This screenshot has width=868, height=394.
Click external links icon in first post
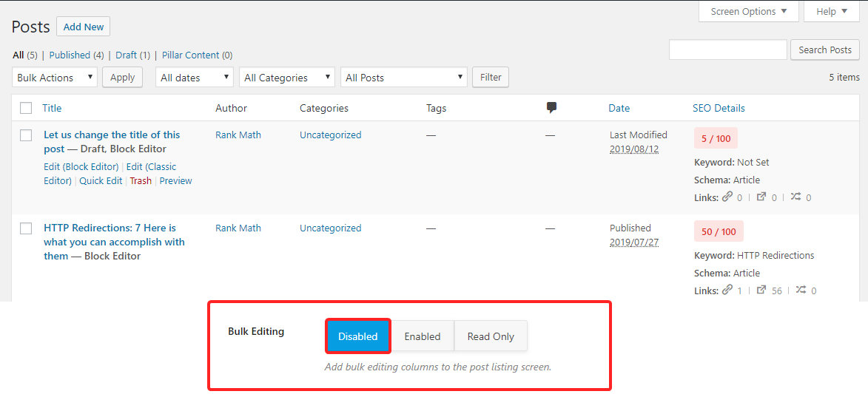pos(761,197)
